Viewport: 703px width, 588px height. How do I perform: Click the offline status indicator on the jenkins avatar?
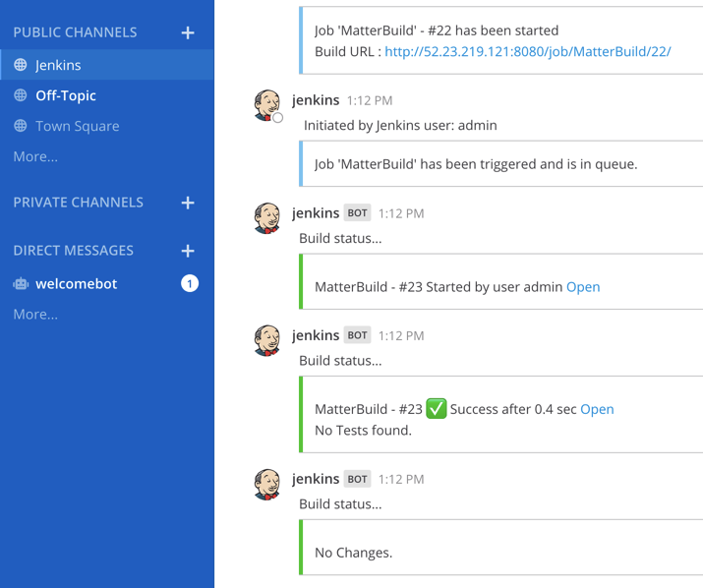pos(277,118)
